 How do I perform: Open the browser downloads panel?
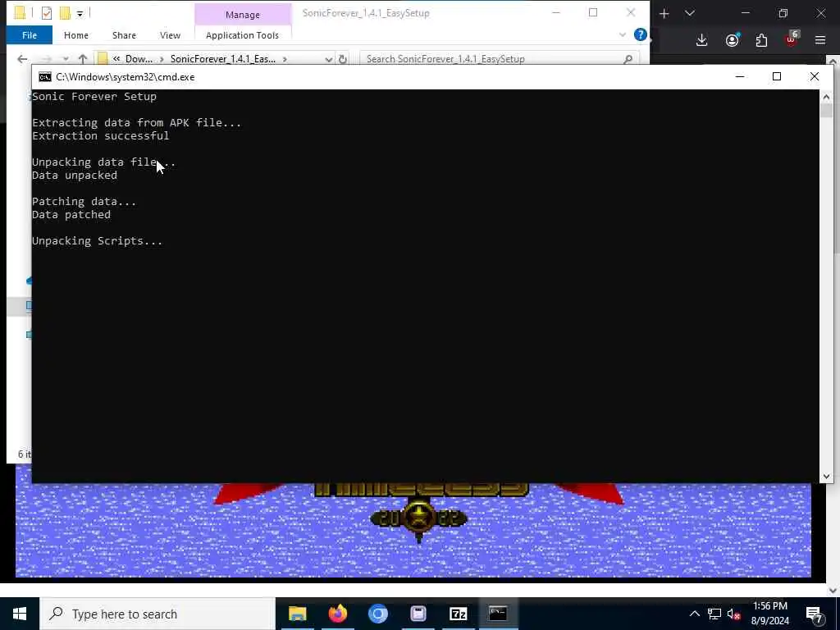click(x=702, y=40)
